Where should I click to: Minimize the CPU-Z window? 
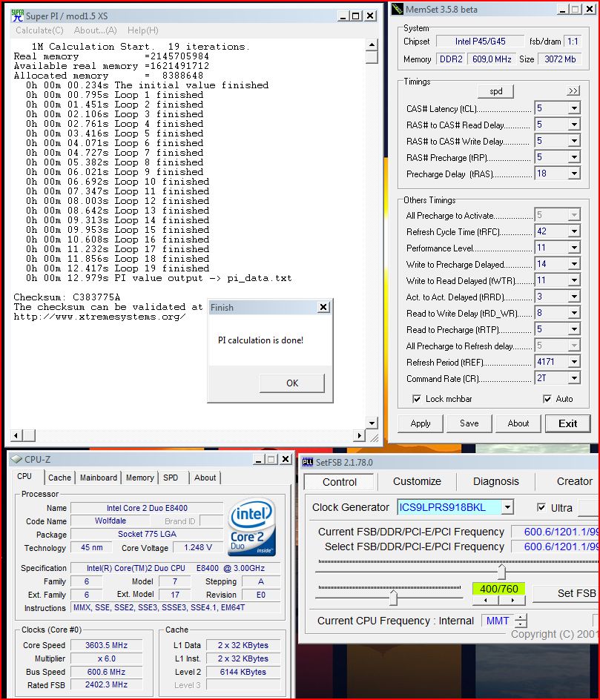tap(258, 460)
